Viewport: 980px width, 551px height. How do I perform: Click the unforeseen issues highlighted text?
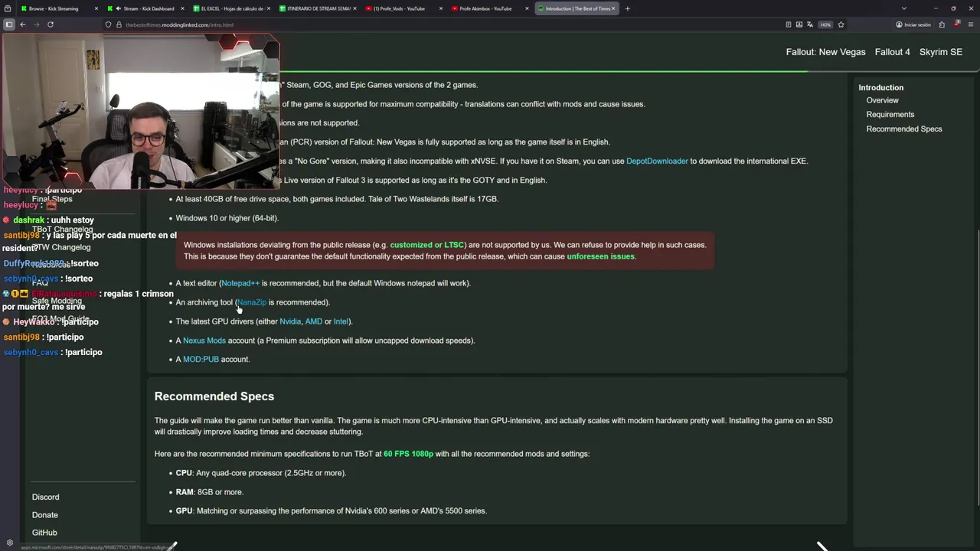(x=600, y=256)
